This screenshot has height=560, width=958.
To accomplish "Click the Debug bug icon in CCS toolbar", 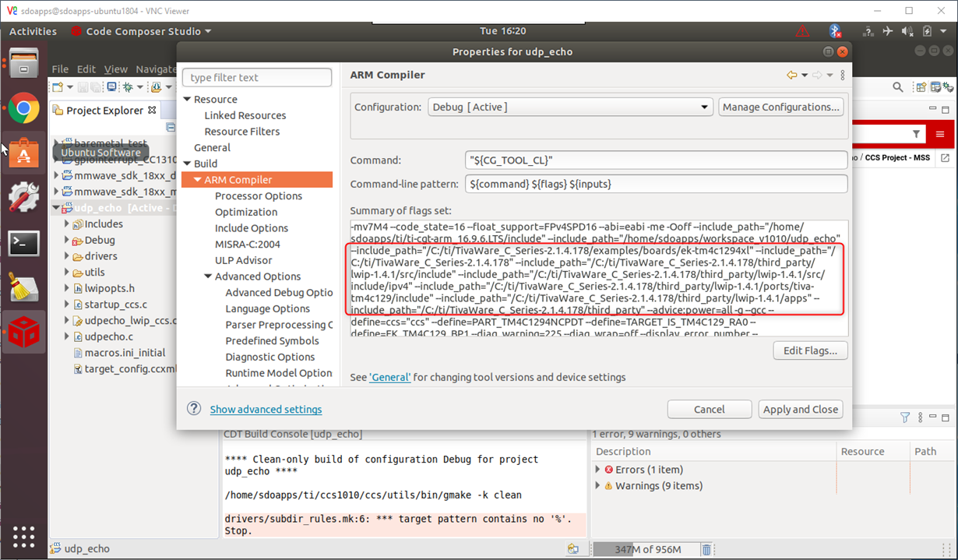I will [x=129, y=87].
